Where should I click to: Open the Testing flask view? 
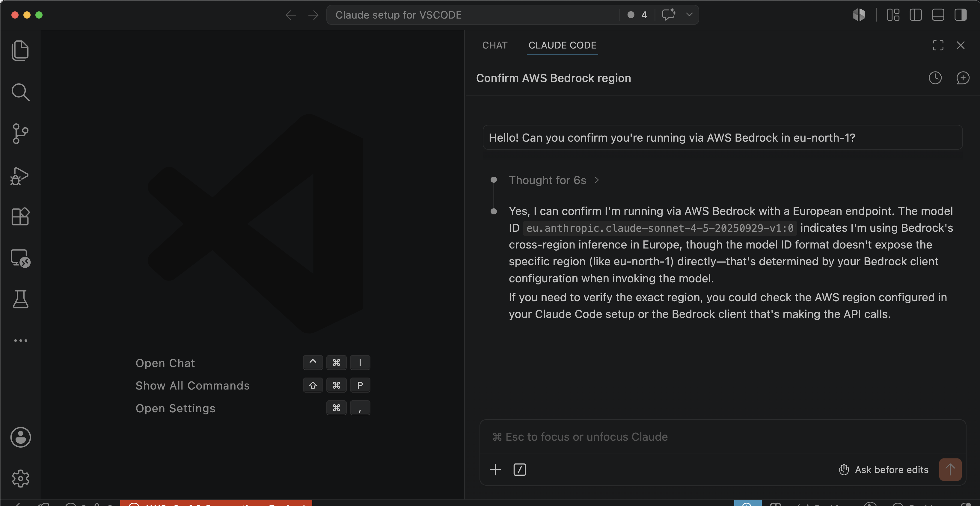(x=20, y=299)
